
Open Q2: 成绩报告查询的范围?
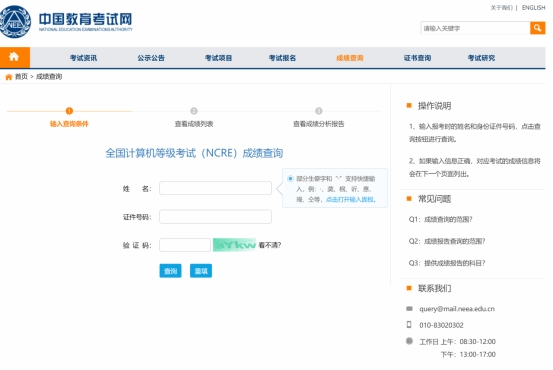pos(447,241)
